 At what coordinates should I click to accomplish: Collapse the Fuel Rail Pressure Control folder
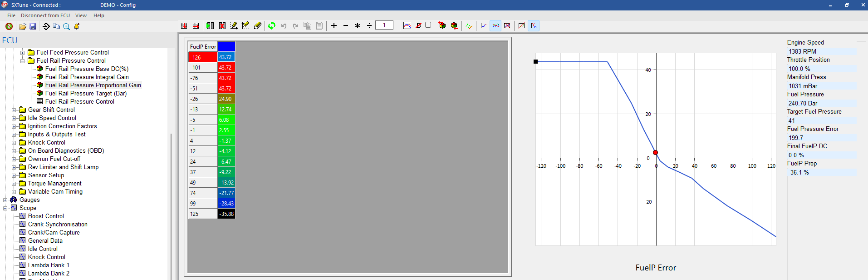tap(22, 61)
